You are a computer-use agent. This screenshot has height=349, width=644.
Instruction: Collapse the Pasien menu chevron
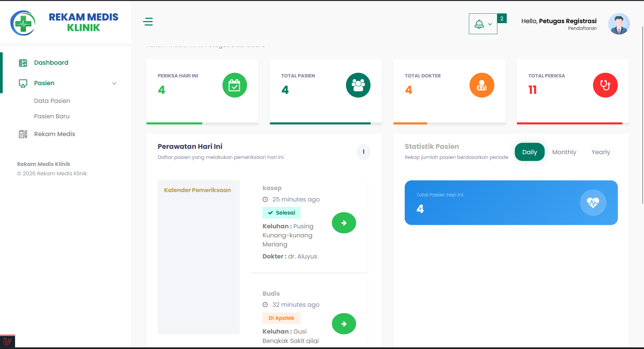click(x=114, y=83)
